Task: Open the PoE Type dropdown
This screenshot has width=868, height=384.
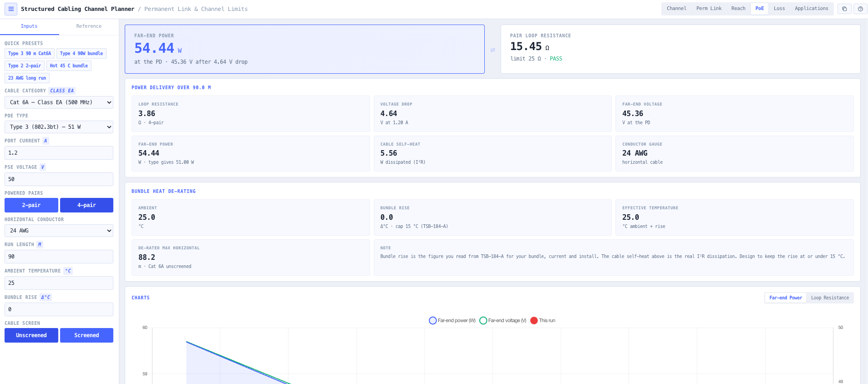Action: pyautogui.click(x=59, y=127)
